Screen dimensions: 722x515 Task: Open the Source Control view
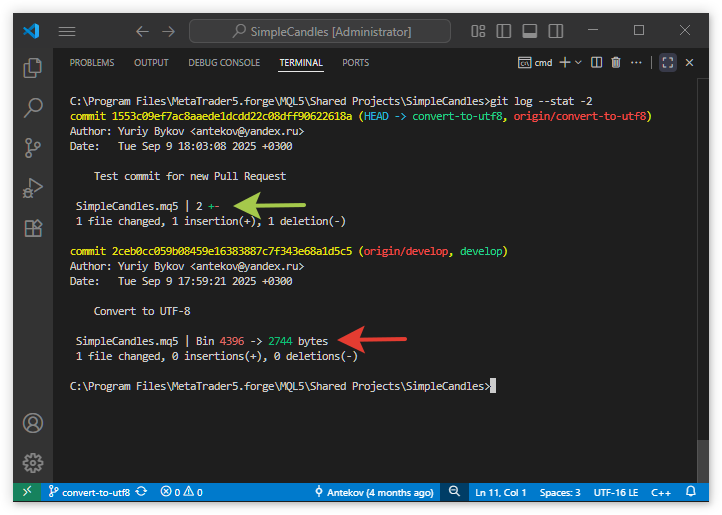coord(33,148)
